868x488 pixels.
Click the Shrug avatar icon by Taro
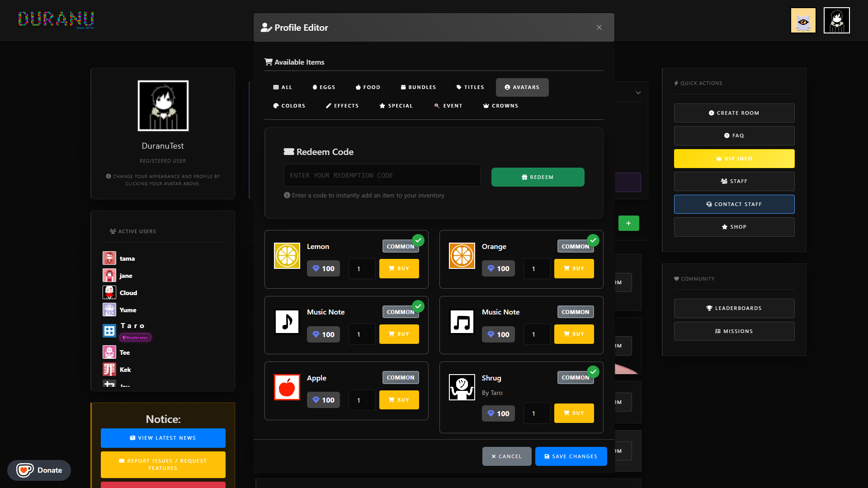tap(462, 387)
